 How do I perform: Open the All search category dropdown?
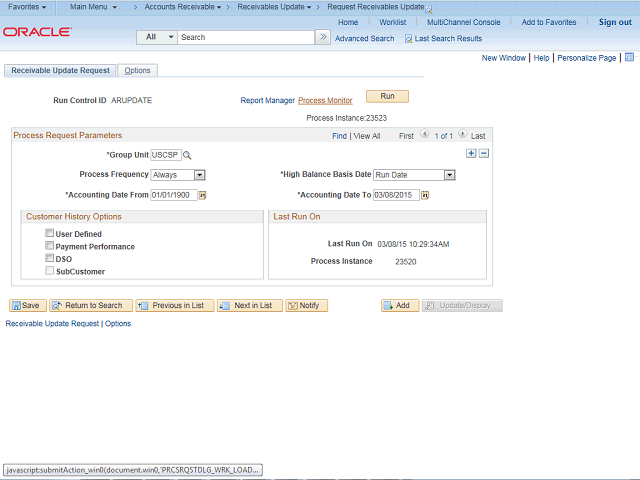[157, 37]
